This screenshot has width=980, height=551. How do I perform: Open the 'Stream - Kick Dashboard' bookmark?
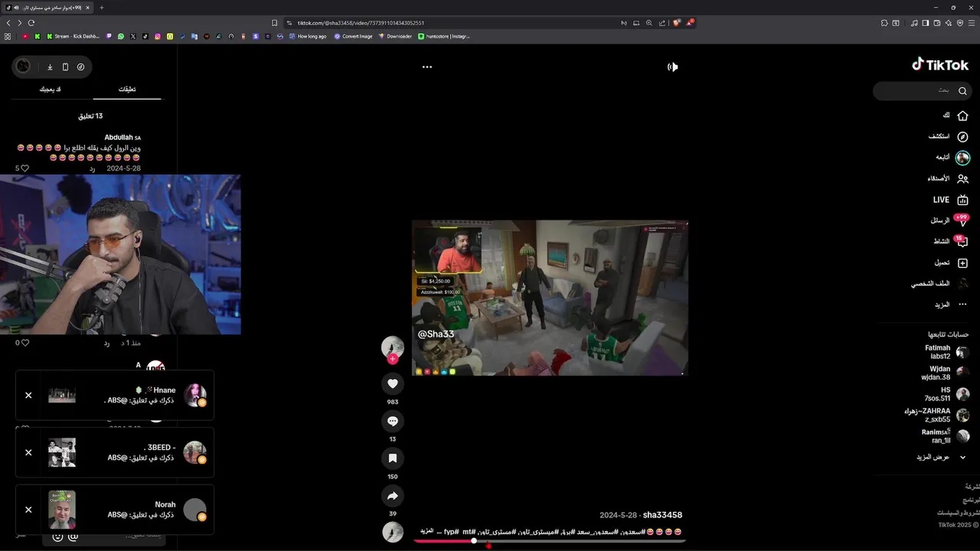pos(73,36)
